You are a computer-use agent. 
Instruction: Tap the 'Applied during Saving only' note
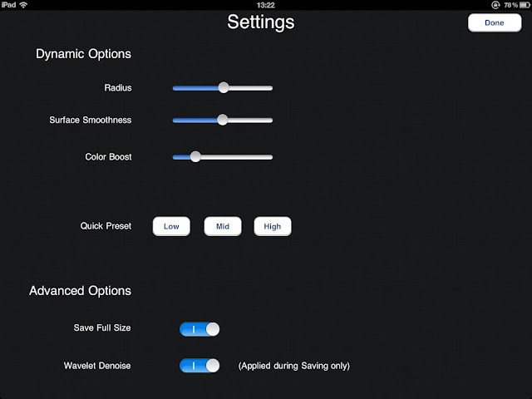(293, 366)
